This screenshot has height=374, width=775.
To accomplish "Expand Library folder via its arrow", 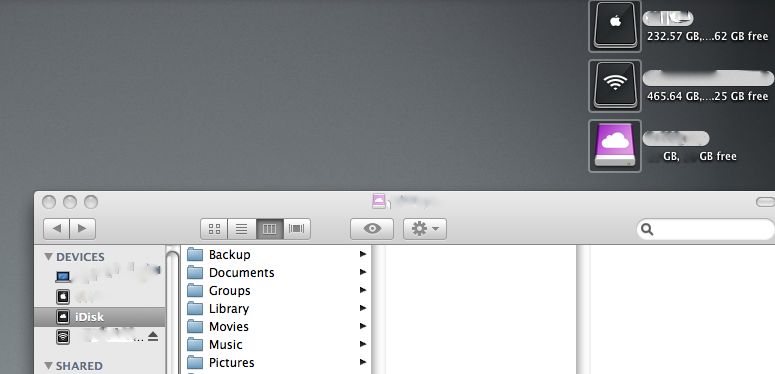I will pyautogui.click(x=363, y=308).
